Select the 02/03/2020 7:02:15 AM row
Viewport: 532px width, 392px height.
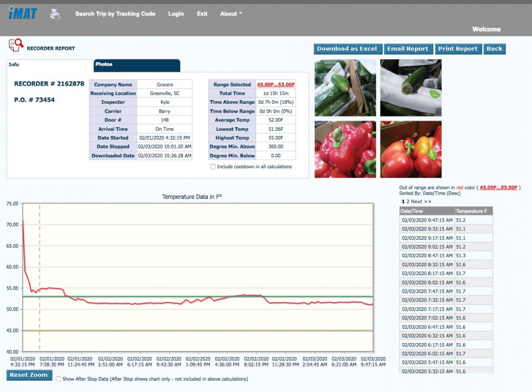446,318
